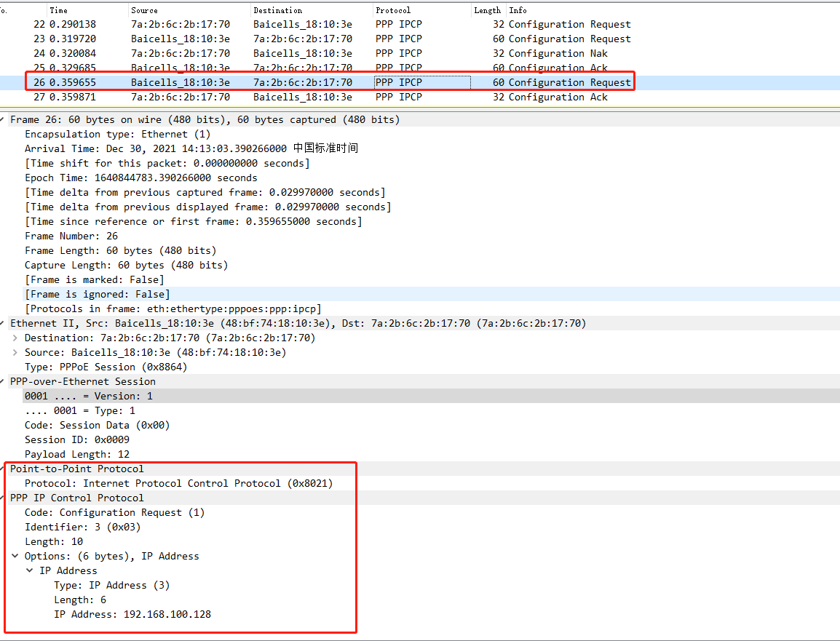
Task: Select the Time shift for this packet line
Action: (167, 163)
